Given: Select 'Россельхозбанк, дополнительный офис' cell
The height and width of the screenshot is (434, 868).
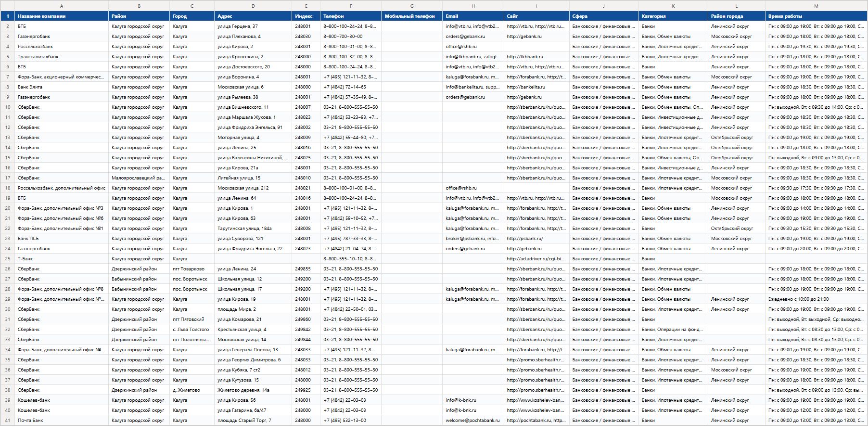Looking at the screenshot, I should point(62,188).
